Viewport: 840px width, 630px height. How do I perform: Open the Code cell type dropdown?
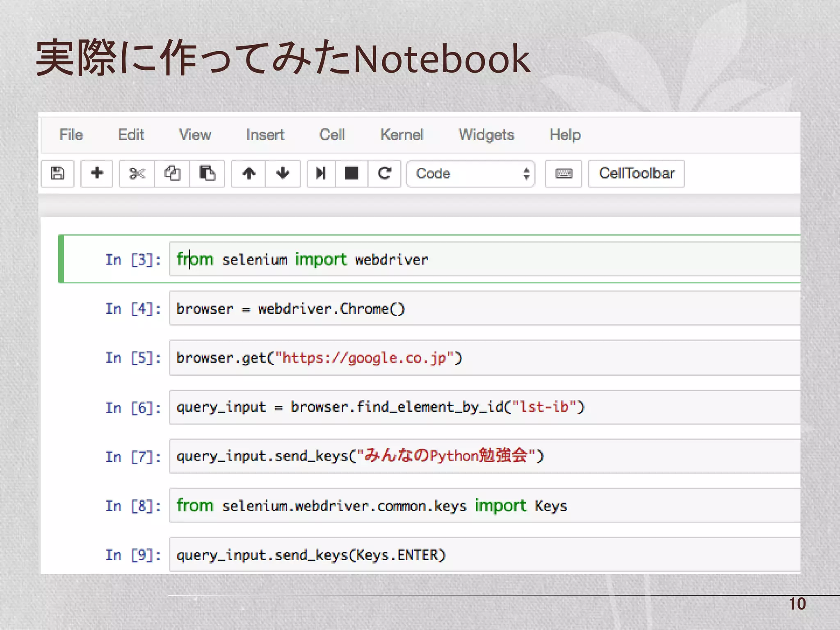pos(471,173)
